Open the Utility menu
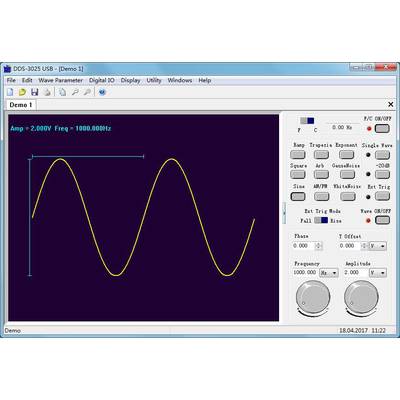 coord(154,80)
